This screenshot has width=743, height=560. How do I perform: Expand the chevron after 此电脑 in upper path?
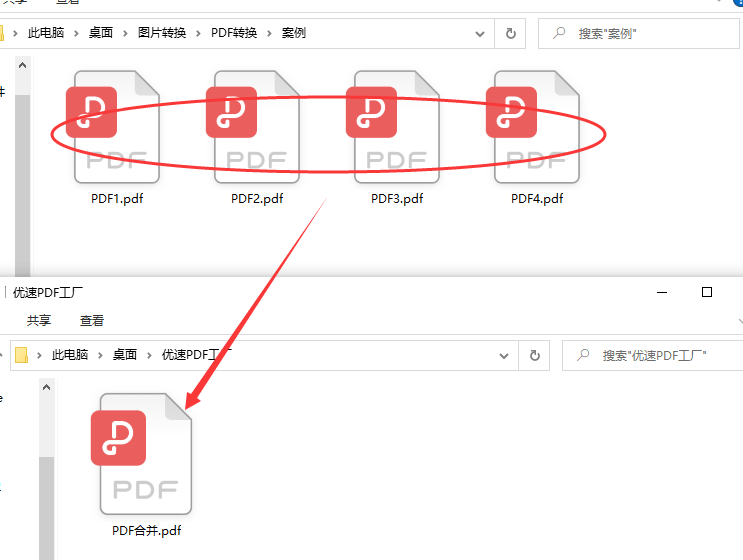click(x=76, y=33)
